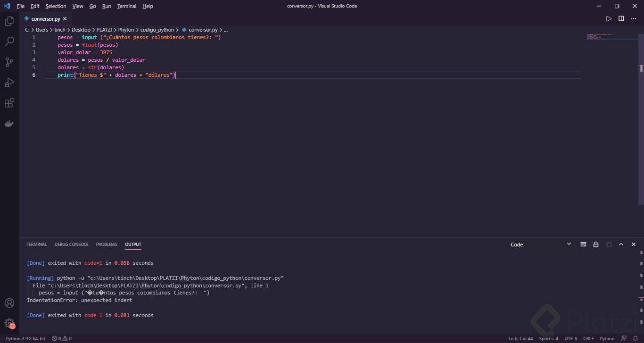644x343 pixels.
Task: Expand the breadcrumb ellipsis symbol
Action: point(226,30)
